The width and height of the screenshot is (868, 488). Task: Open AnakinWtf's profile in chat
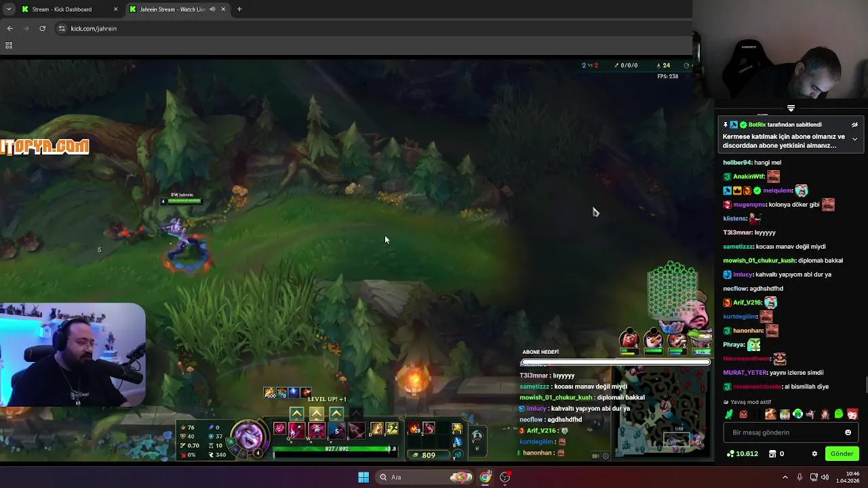tap(749, 177)
